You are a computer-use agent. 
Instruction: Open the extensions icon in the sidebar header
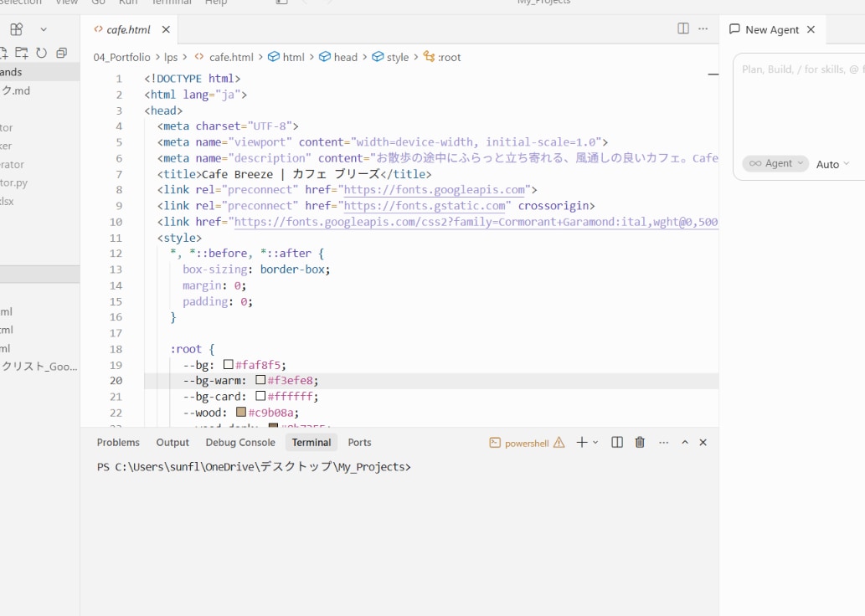(17, 29)
